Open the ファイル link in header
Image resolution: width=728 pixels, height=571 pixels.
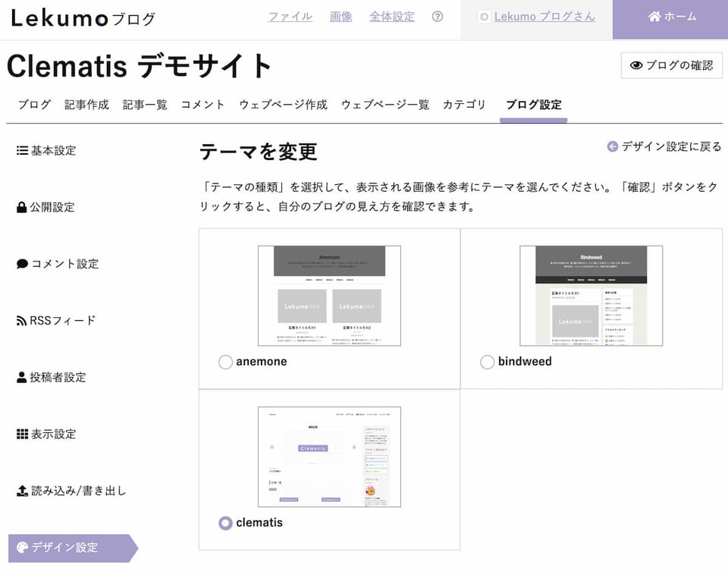coord(290,17)
